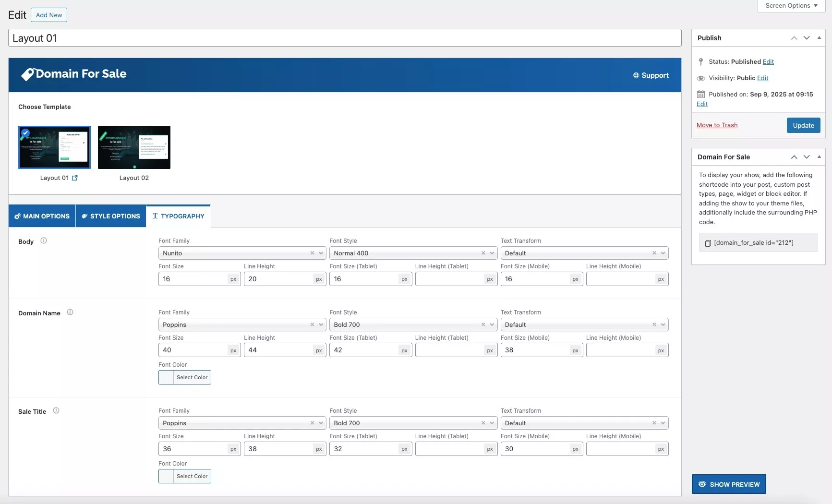Move Publish panel down with arrow
The height and width of the screenshot is (504, 832).
tap(807, 38)
